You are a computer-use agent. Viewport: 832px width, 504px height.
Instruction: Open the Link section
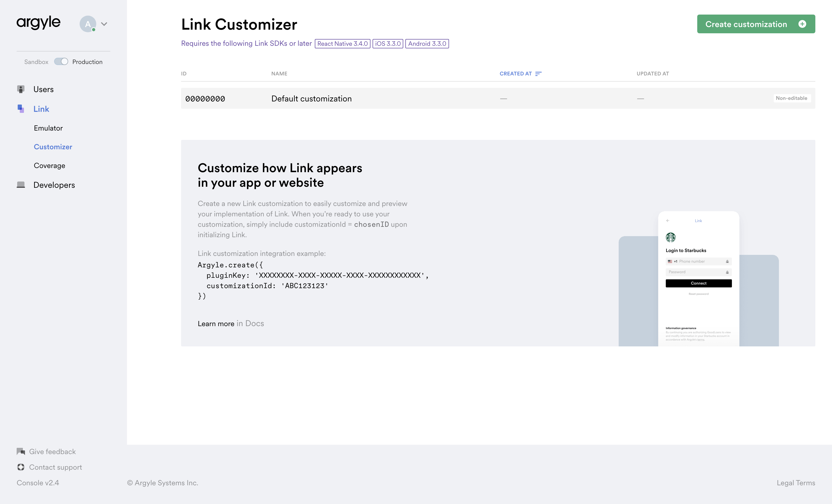pyautogui.click(x=41, y=109)
